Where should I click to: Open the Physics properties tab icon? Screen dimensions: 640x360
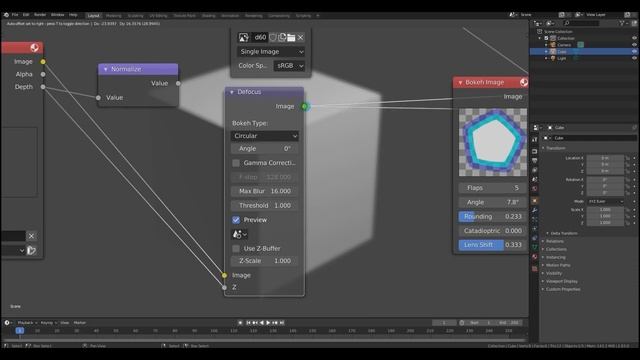535,229
